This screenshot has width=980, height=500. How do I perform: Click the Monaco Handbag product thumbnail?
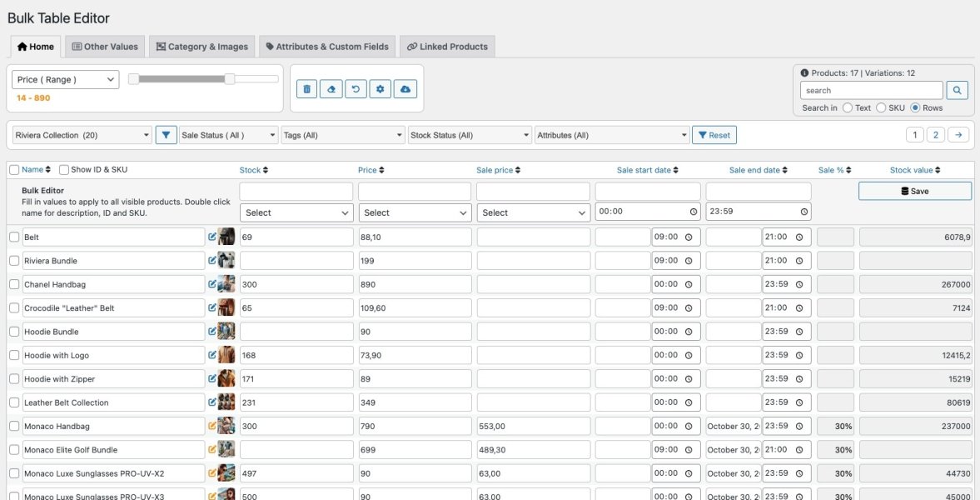tap(225, 425)
